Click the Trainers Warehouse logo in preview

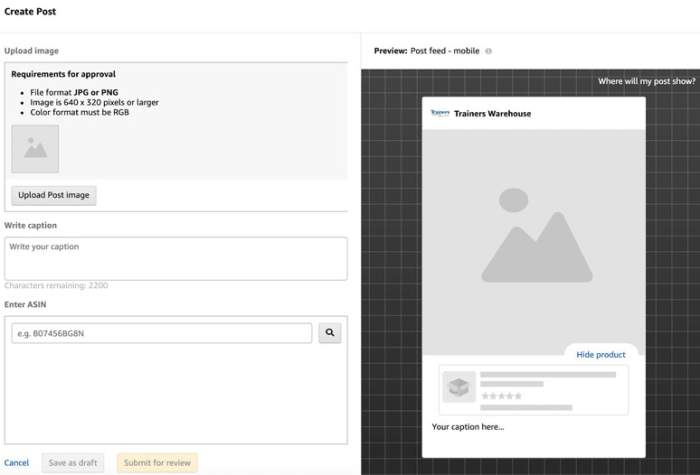click(x=440, y=113)
